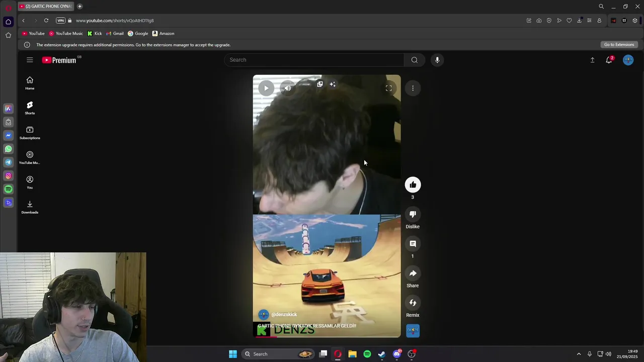
Task: Focus the YouTube search box
Action: [314, 60]
